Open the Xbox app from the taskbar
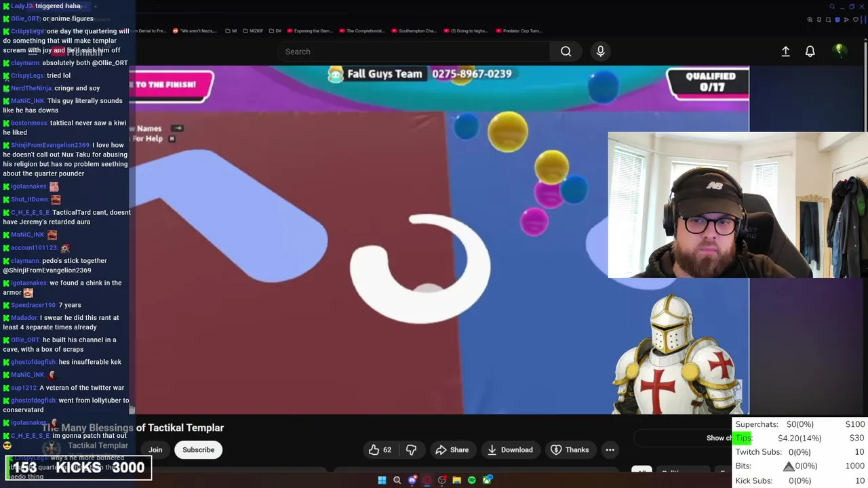Viewport: 868px width, 488px height. tap(487, 480)
